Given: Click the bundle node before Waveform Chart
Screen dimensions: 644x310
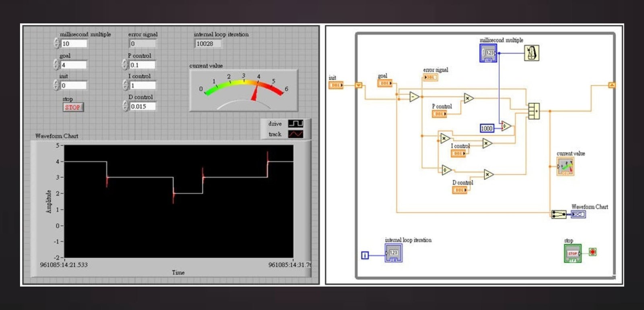Looking at the screenshot, I should tap(558, 214).
